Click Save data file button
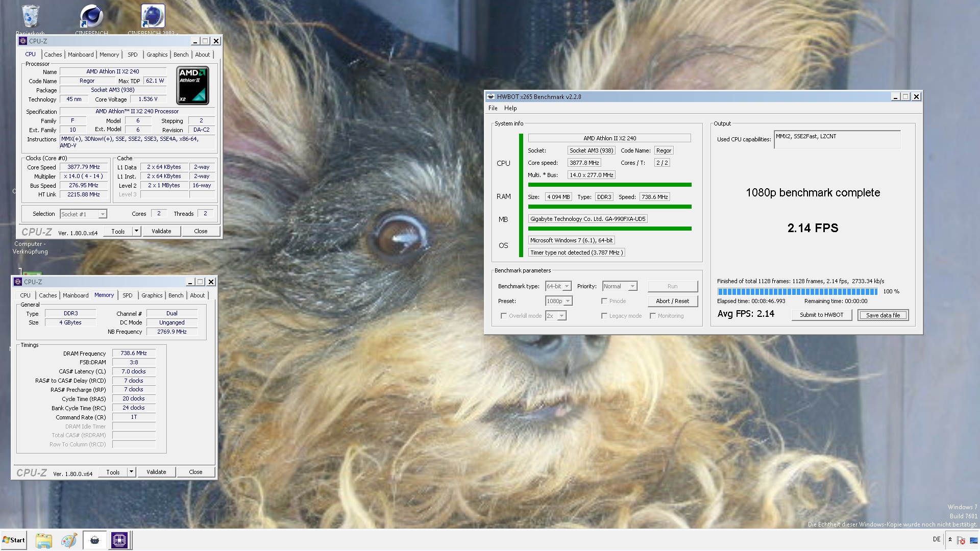The width and height of the screenshot is (980, 551). point(883,315)
